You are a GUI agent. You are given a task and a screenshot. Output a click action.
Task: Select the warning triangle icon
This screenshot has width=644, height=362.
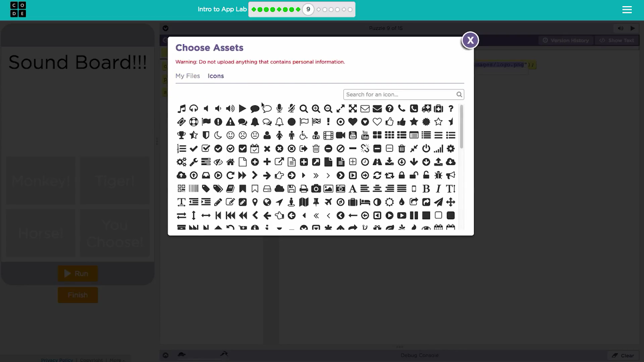click(230, 122)
